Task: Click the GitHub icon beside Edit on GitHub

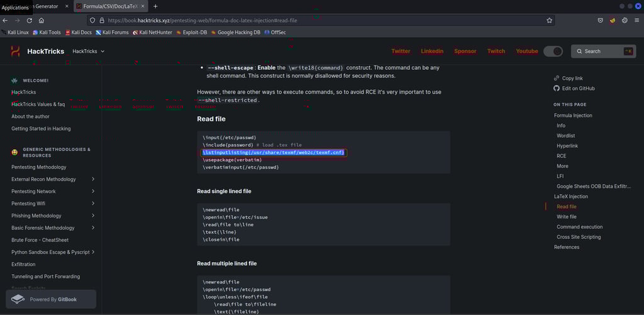Action: 557,88
